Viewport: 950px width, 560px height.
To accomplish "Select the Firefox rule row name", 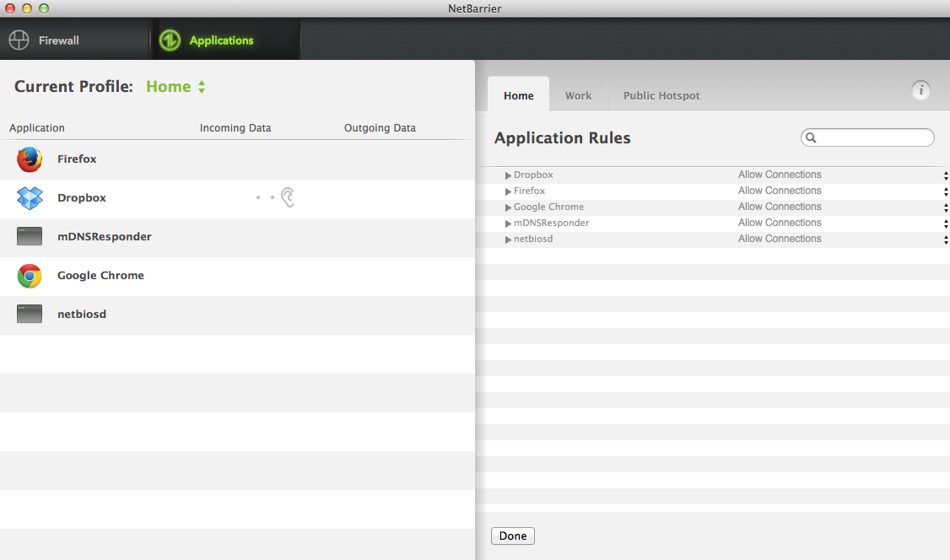I will [530, 191].
